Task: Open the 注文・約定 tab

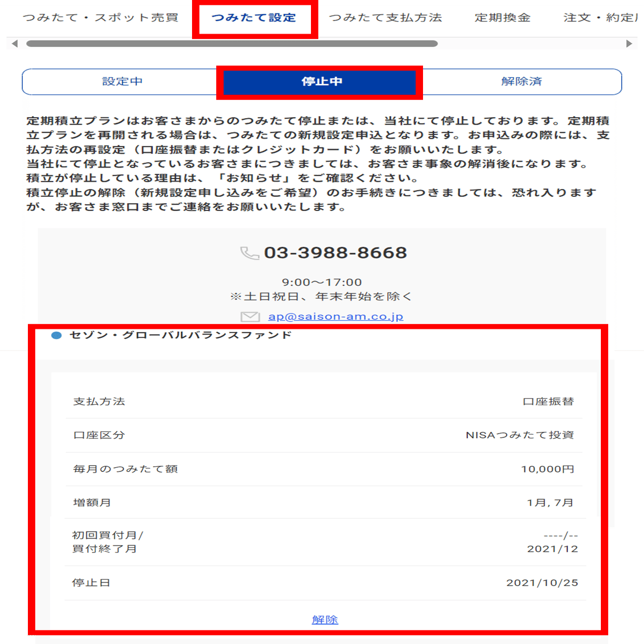Action: 600,17
